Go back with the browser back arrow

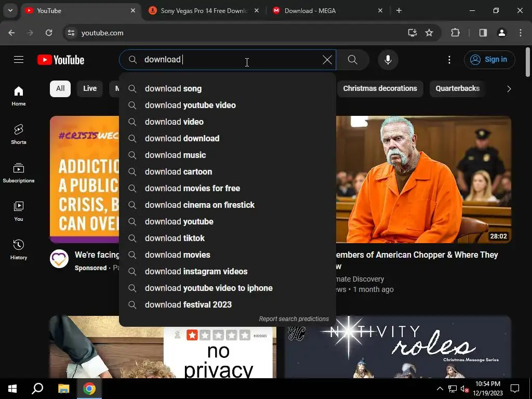point(11,33)
